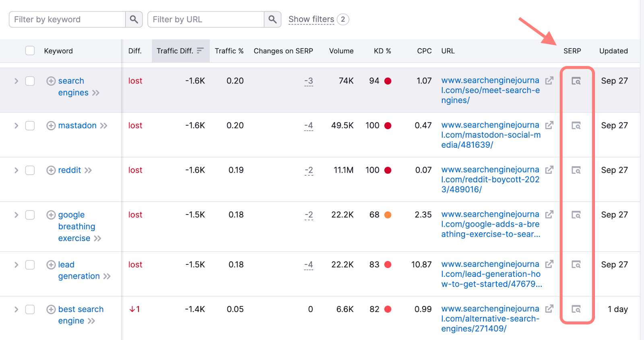Open meet-search-engines URL in new tab icon
The height and width of the screenshot is (340, 644).
549,81
